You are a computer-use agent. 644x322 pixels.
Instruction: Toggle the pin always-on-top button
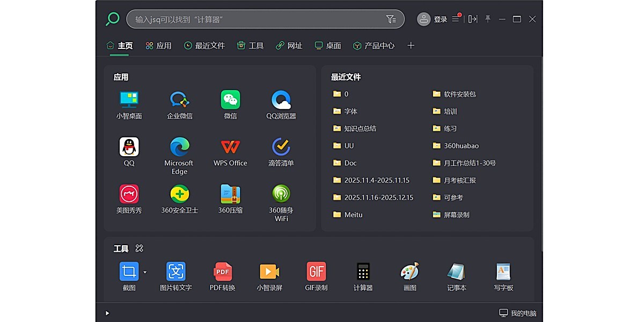(x=487, y=19)
